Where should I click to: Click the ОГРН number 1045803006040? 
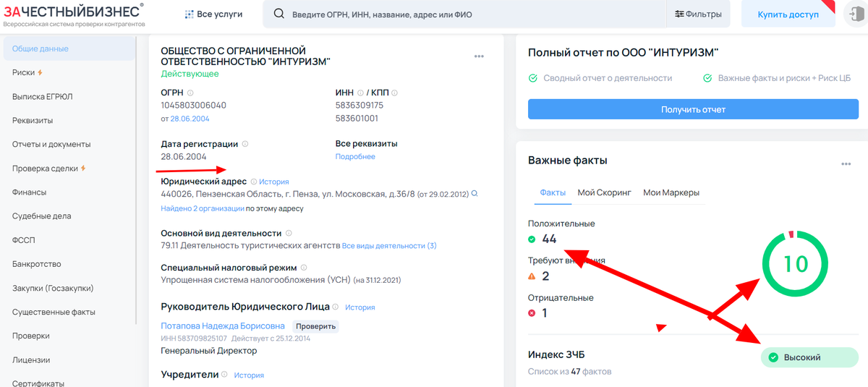click(194, 106)
